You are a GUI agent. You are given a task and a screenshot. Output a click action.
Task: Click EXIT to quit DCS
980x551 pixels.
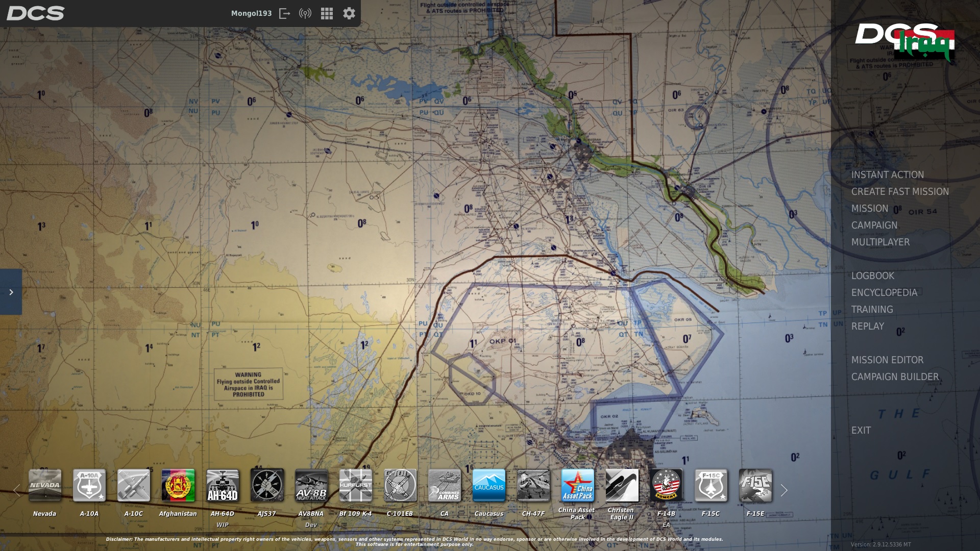(x=861, y=430)
